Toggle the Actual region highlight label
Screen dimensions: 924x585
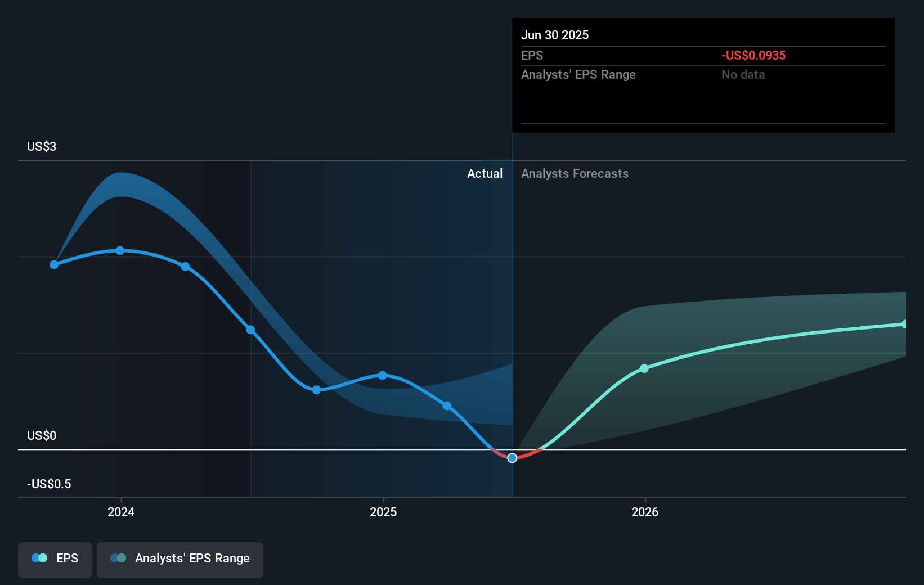485,173
